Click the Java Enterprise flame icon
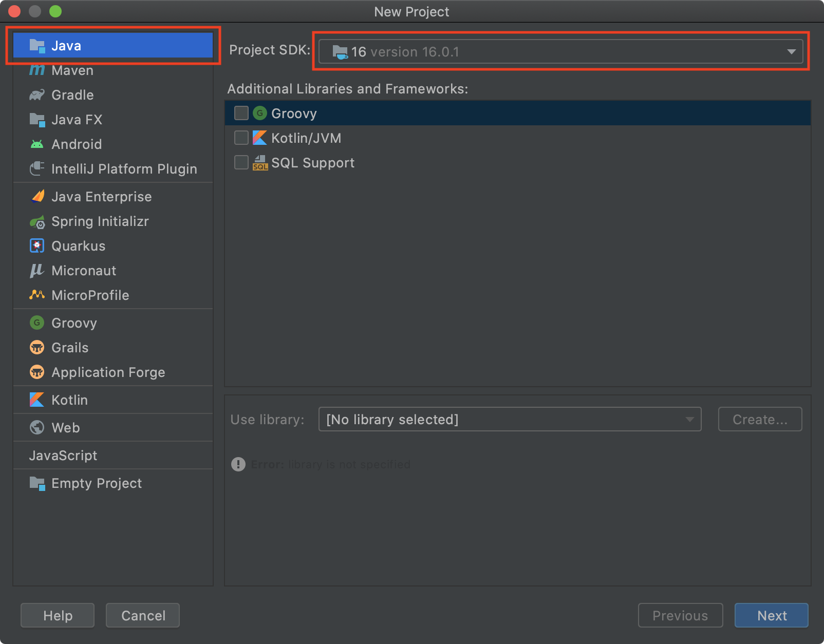 (x=38, y=196)
